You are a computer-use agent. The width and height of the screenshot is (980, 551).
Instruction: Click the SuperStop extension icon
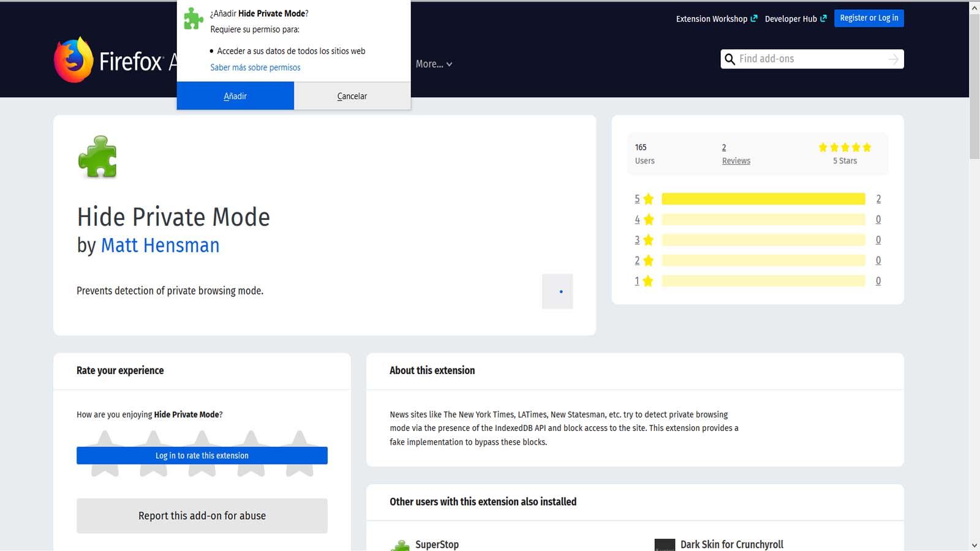point(400,545)
